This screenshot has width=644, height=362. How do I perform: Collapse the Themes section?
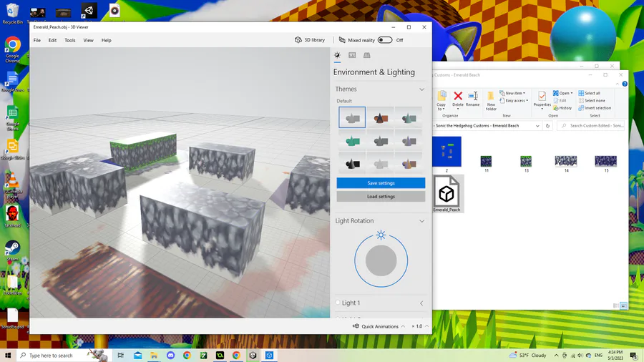pos(421,89)
